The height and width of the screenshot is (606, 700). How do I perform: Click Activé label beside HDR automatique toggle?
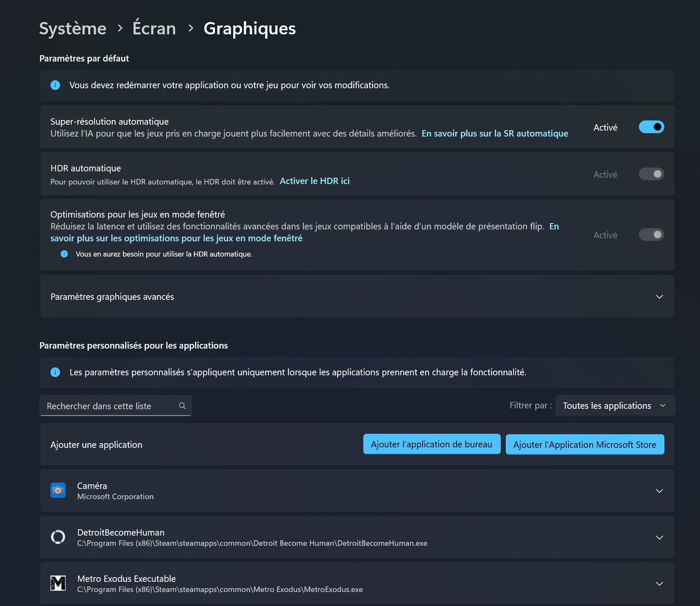click(605, 175)
